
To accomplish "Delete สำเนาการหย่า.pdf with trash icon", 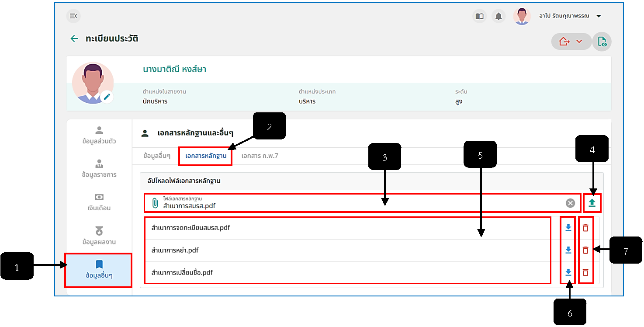I will coord(585,250).
